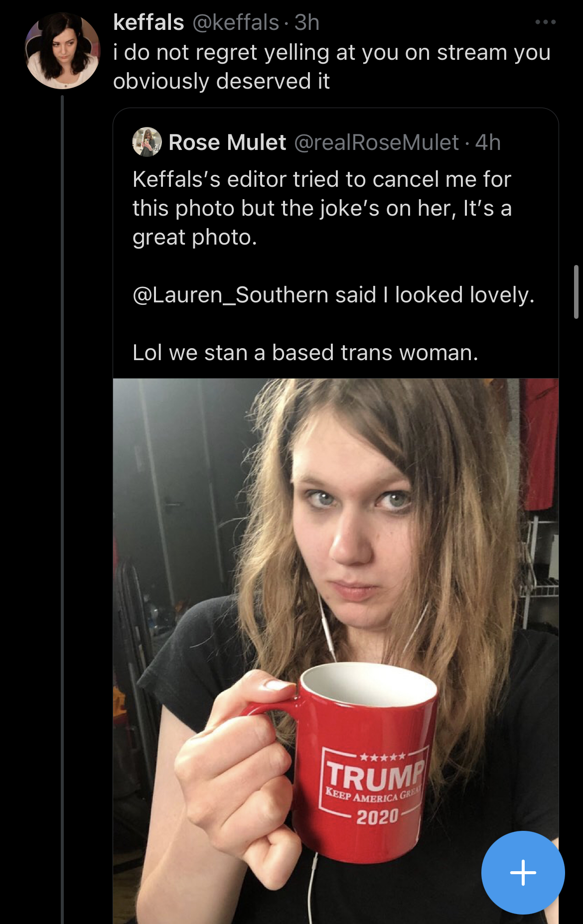
Task: Open the three-dot more options menu
Action: pyautogui.click(x=545, y=22)
